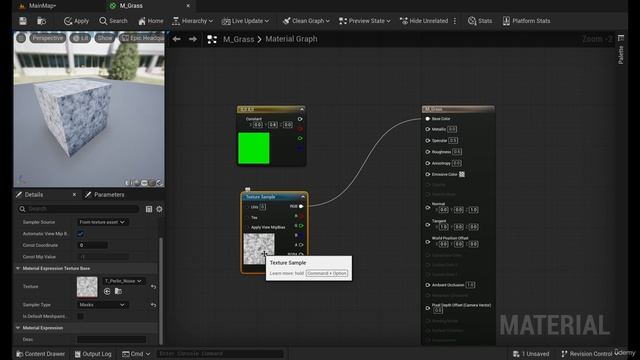Click the Ambient Occlusion input pin
This screenshot has width=640, height=360.
(x=428, y=285)
